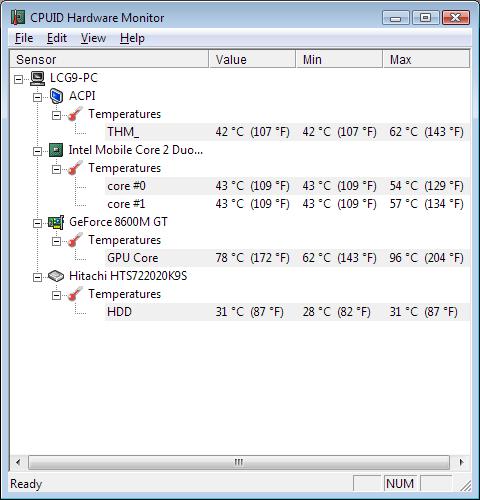Click the GeForce 8600M GT graphics card icon
Screen dimensions: 480x500
tap(56, 222)
